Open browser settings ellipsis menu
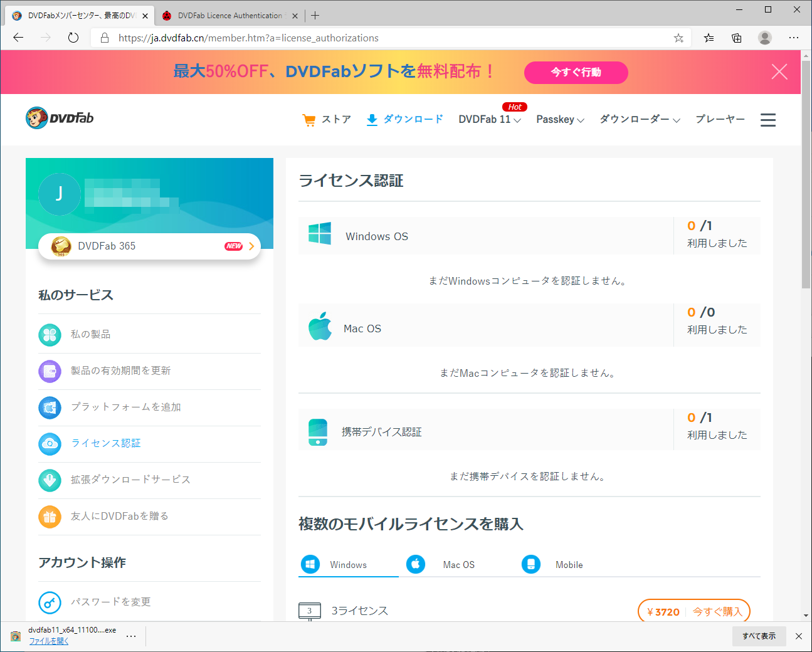812x652 pixels. tap(794, 38)
